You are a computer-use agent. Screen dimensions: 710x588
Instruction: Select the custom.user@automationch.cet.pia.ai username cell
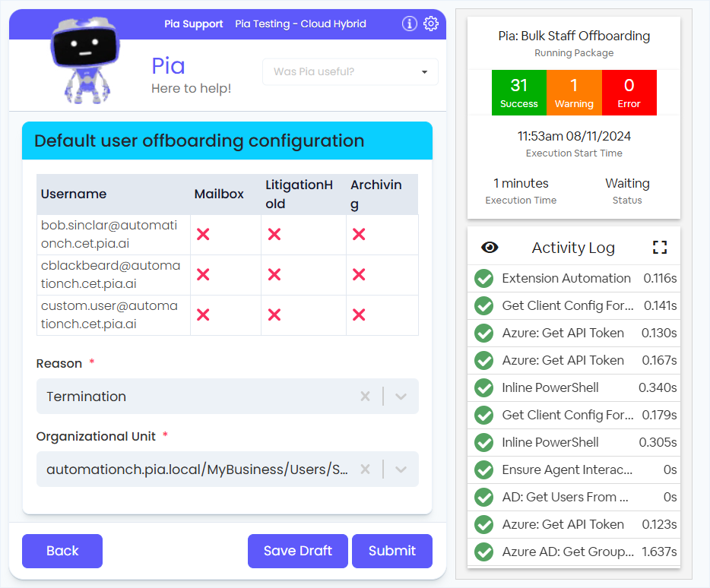113,315
